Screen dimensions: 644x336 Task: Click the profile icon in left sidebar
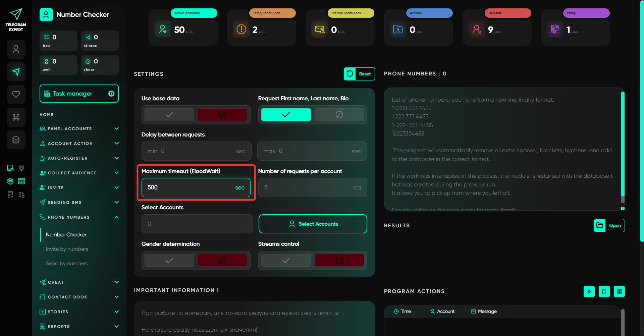(16, 49)
